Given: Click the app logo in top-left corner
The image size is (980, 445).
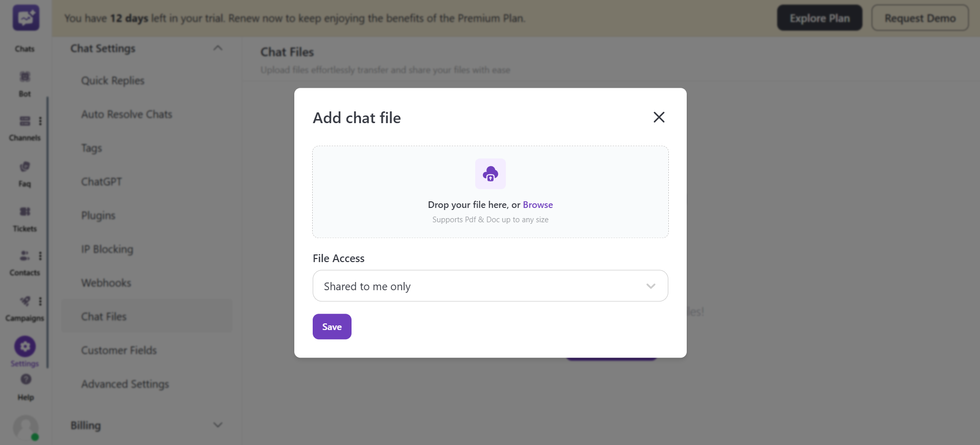Looking at the screenshot, I should pyautogui.click(x=25, y=17).
